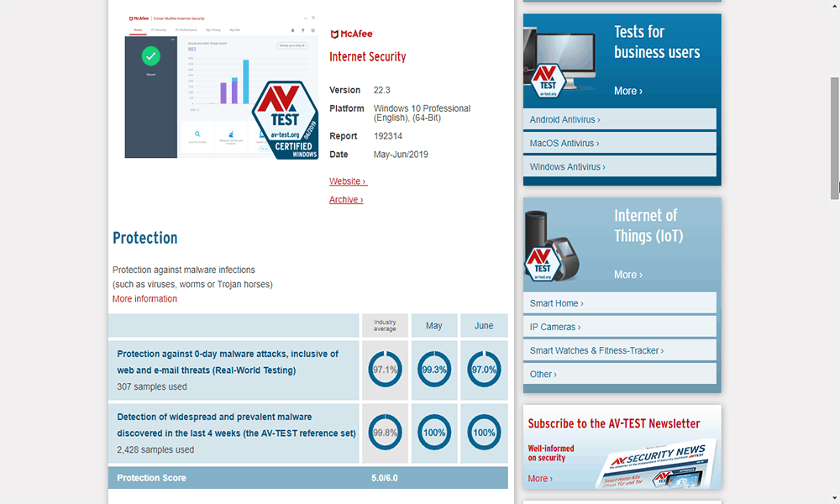Click the 2,428 samples used text
The image size is (840, 504).
click(x=155, y=450)
